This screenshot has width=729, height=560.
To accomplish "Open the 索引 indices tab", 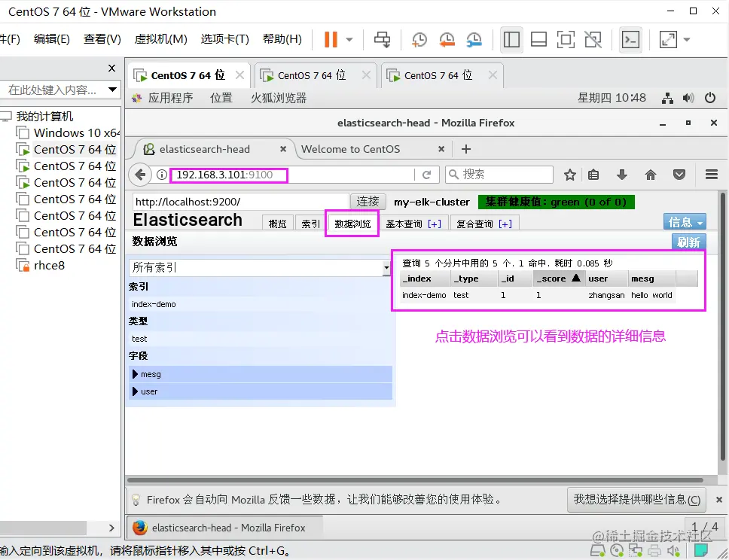I will 310,224.
